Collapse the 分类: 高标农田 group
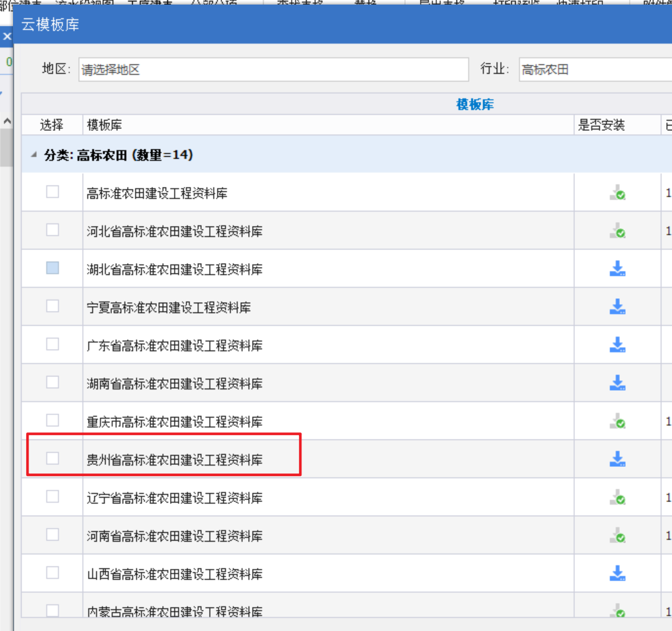The width and height of the screenshot is (672, 631). [34, 155]
